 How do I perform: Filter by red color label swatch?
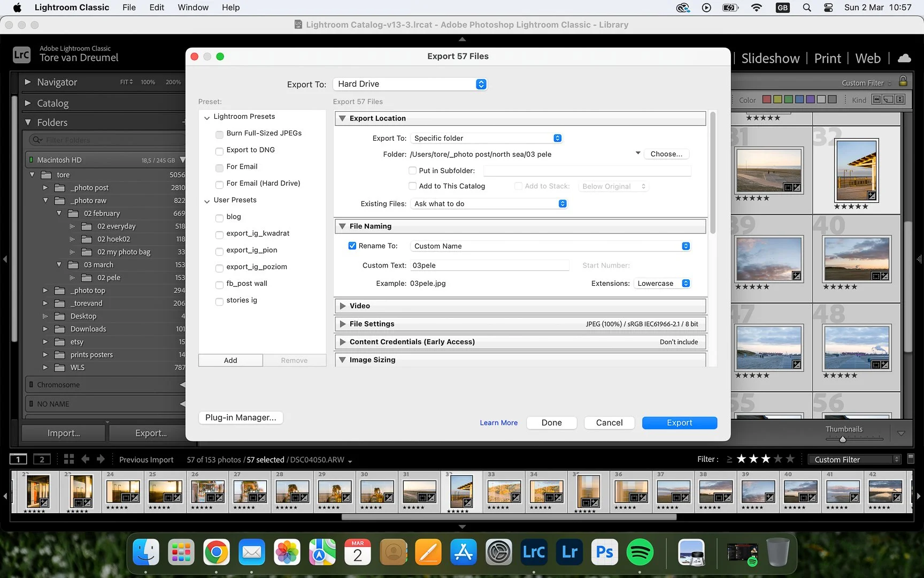click(766, 100)
